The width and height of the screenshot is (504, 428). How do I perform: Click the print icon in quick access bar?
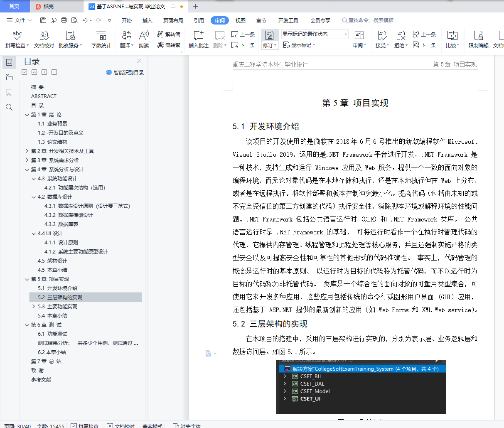[64, 20]
